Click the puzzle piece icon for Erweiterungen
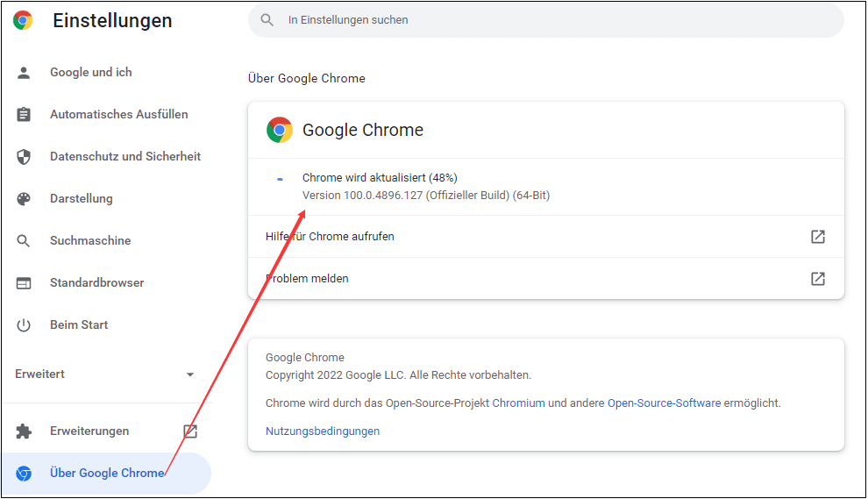The width and height of the screenshot is (868, 499). click(x=24, y=431)
